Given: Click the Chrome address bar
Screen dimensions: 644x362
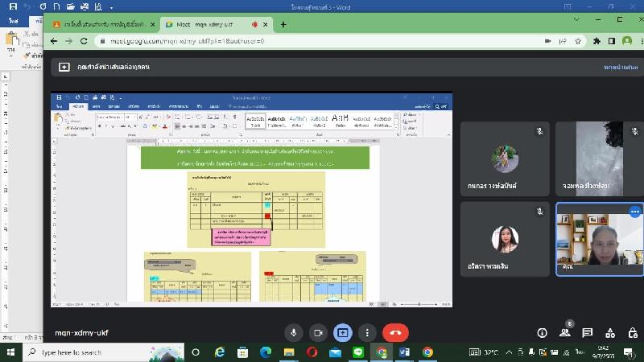Looking at the screenshot, I should coord(322,40).
